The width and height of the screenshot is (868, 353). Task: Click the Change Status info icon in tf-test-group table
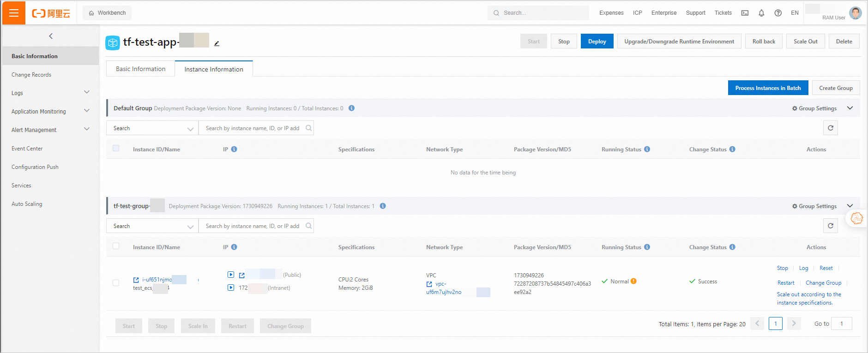pos(732,247)
